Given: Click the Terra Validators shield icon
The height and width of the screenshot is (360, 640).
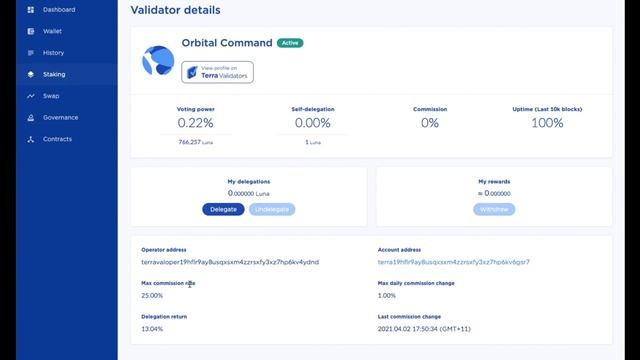Looking at the screenshot, I should [x=192, y=72].
